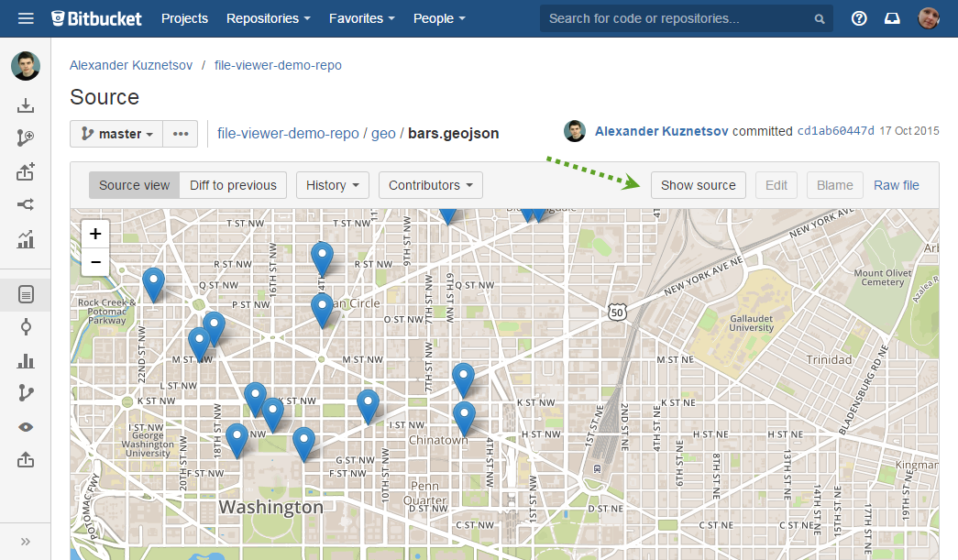Image resolution: width=958 pixels, height=560 pixels.
Task: Click the Washington label on the map
Action: 271,507
